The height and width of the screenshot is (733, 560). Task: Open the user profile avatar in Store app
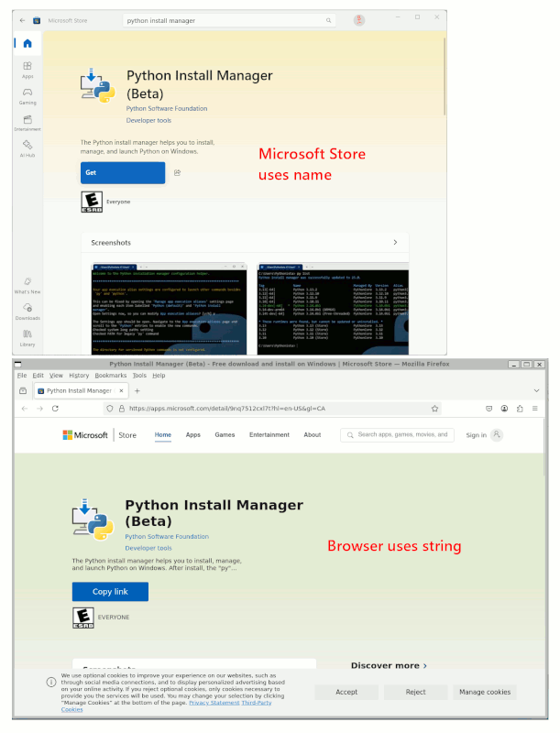(x=359, y=20)
